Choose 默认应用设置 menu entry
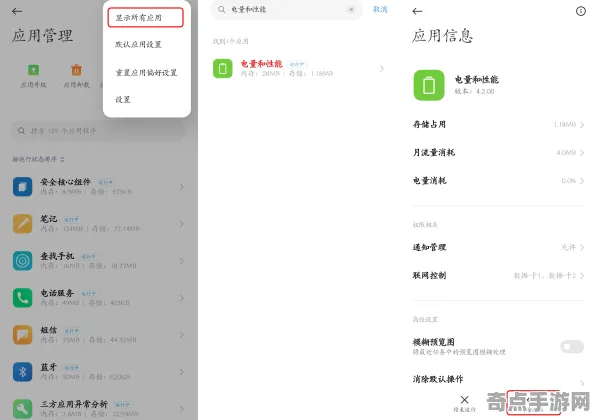 tap(138, 44)
